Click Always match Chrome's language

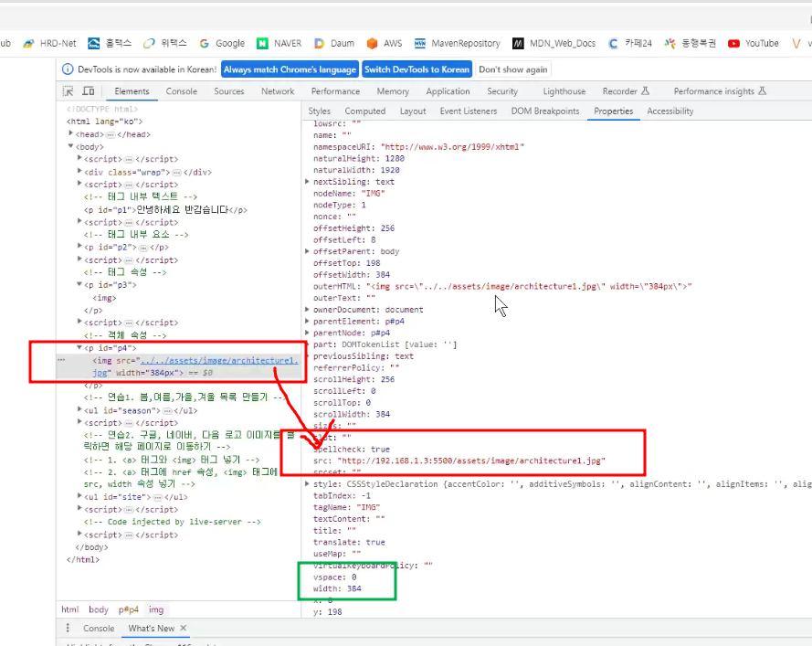290,69
